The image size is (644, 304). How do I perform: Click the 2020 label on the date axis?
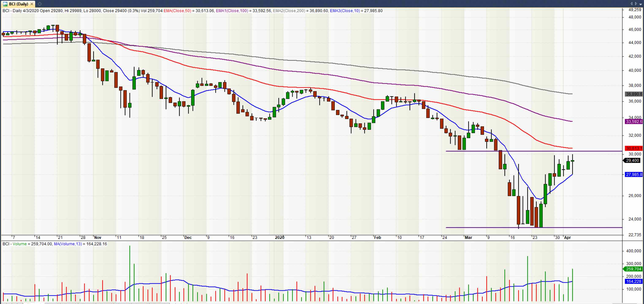pyautogui.click(x=280, y=238)
